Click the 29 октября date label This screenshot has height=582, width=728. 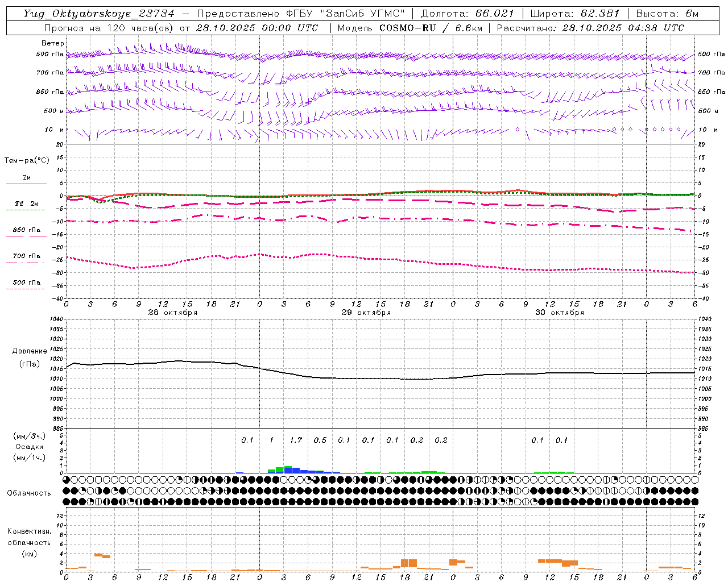coord(366,313)
